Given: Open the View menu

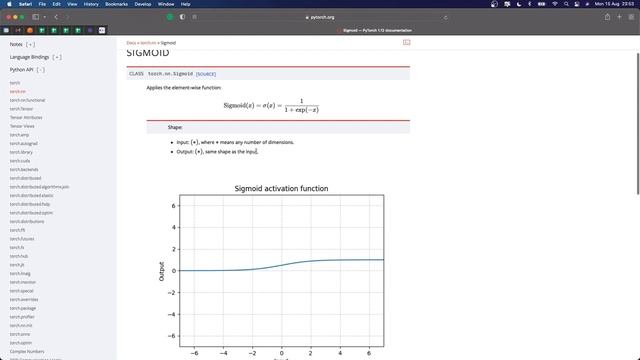Looking at the screenshot, I should tap(72, 4).
